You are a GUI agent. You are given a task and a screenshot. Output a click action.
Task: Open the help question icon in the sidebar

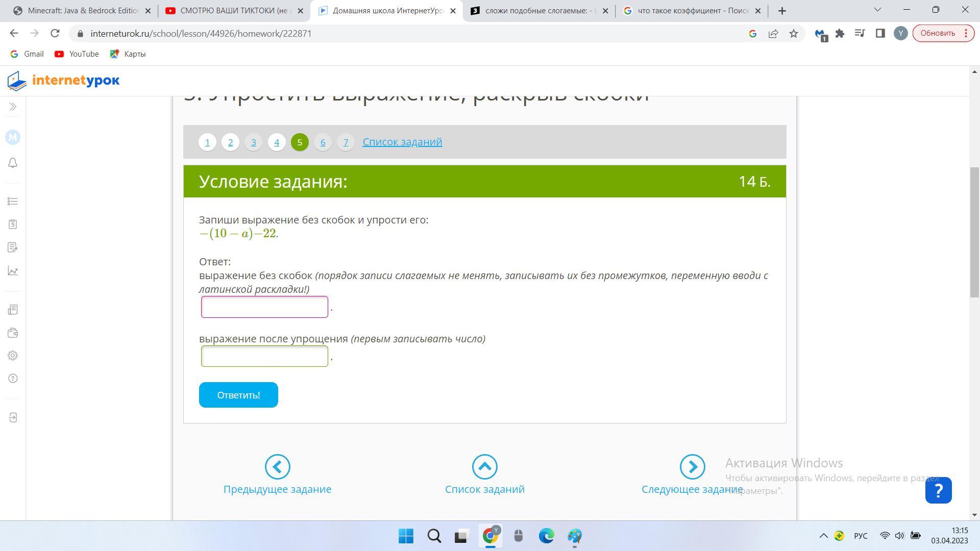pos(13,379)
